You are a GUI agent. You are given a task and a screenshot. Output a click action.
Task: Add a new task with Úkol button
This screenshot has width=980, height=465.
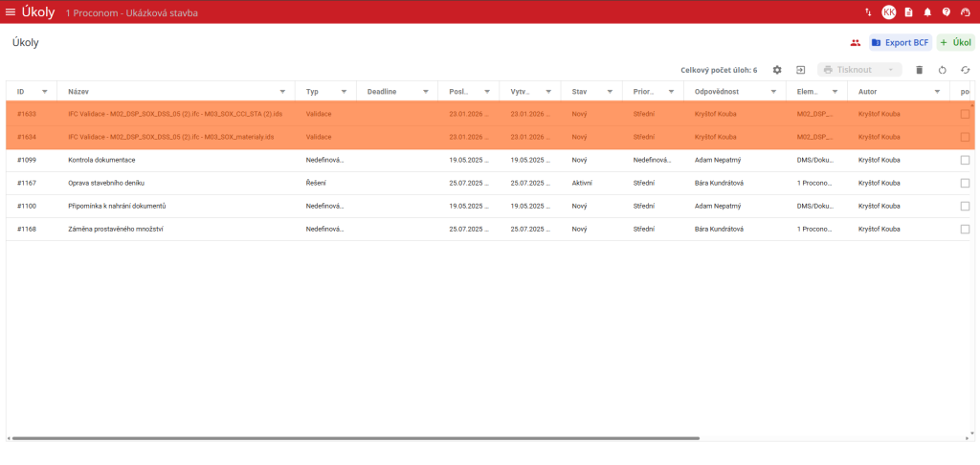point(956,43)
